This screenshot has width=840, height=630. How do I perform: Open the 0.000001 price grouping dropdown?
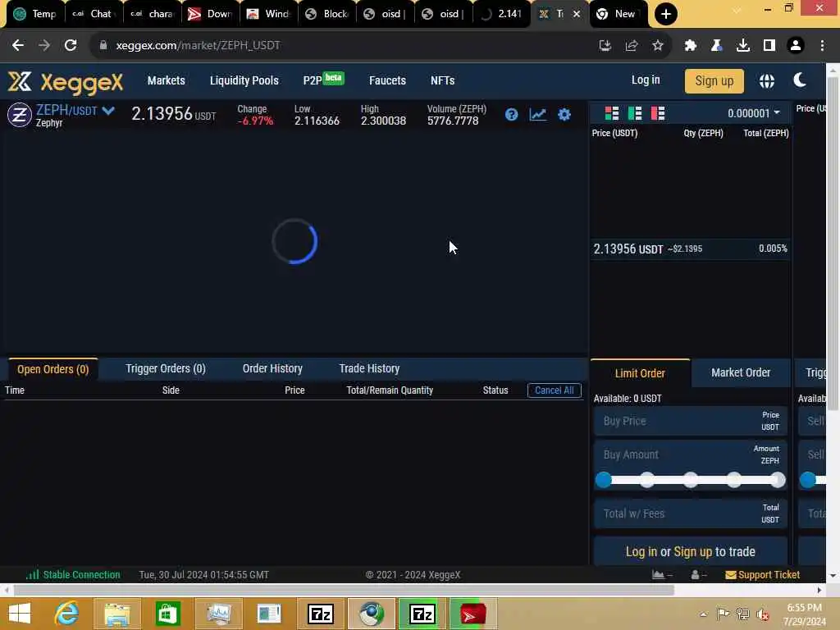click(x=753, y=113)
